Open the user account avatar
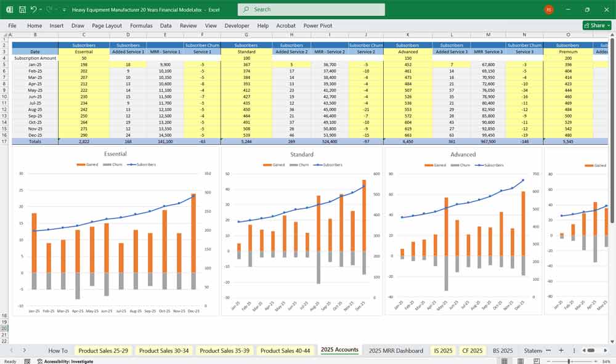Viewport: 616px width, 364px height. [x=549, y=9]
